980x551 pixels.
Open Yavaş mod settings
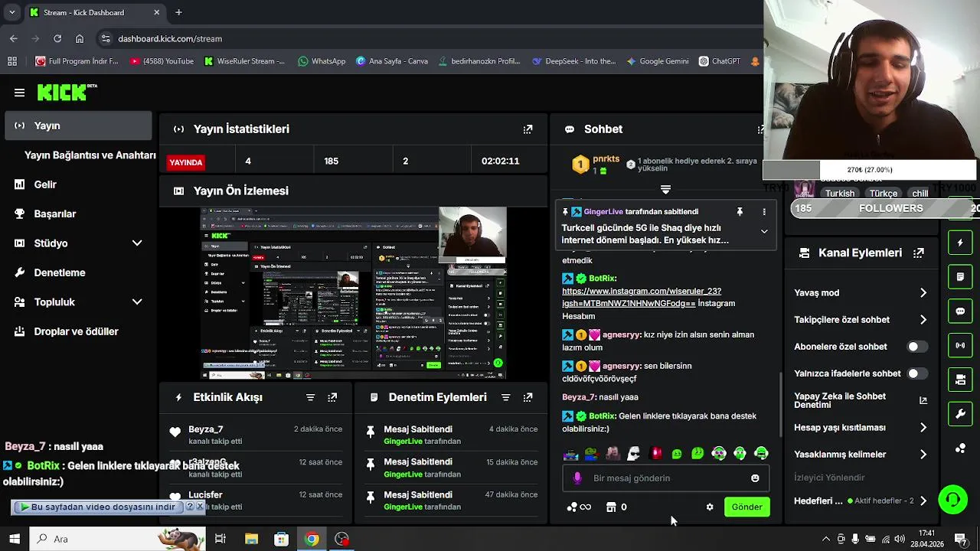[x=861, y=293]
